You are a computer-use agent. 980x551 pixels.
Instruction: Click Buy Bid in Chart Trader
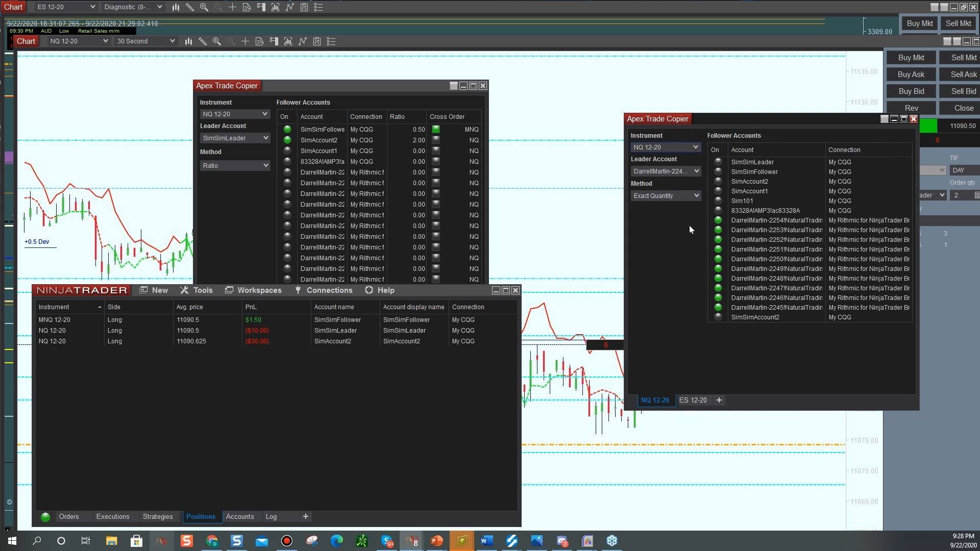pos(911,91)
